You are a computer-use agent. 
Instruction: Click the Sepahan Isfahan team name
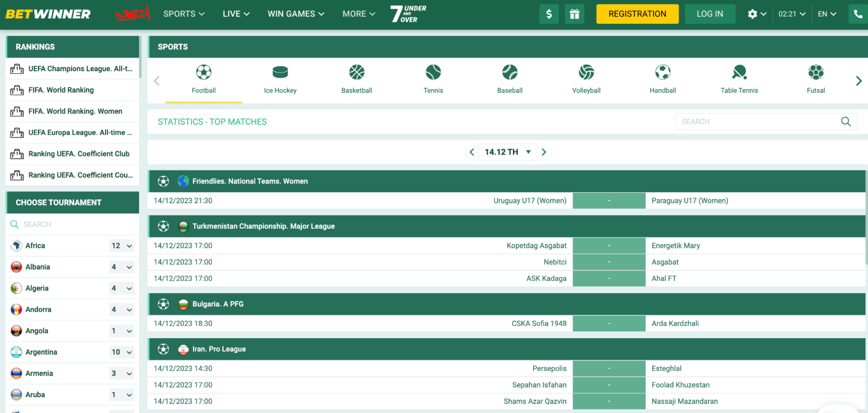click(539, 385)
